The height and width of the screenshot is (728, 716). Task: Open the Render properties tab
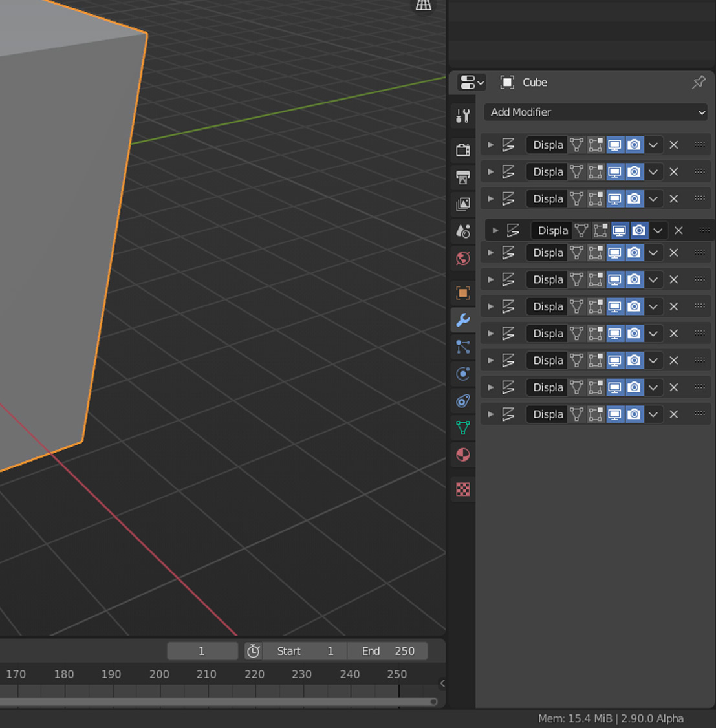coord(463,150)
